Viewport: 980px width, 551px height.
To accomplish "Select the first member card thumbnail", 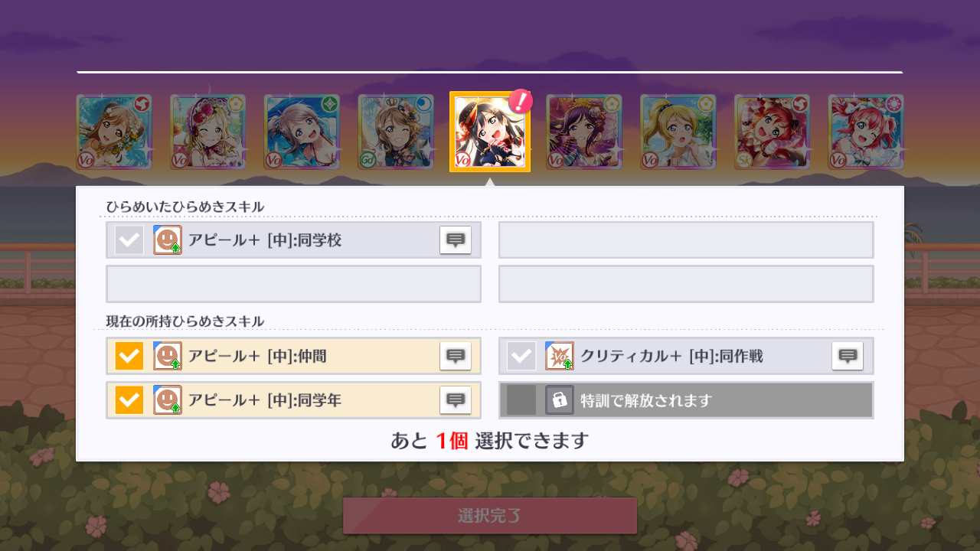I will click(x=114, y=132).
